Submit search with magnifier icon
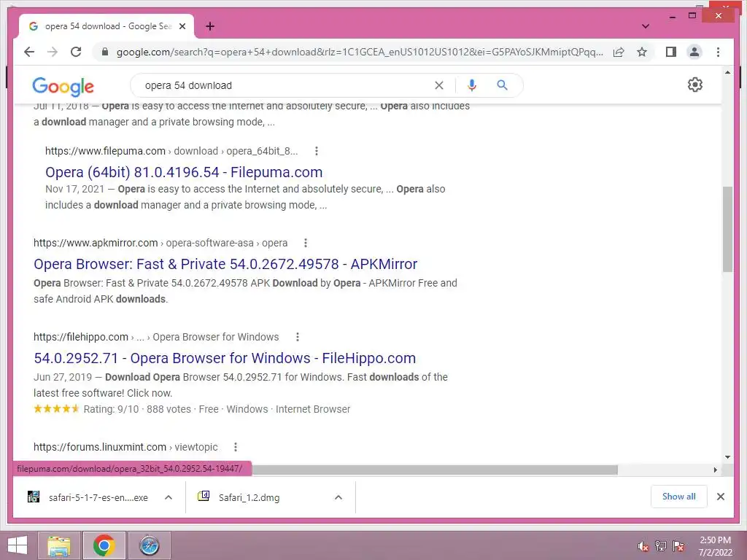The width and height of the screenshot is (747, 560). click(x=502, y=85)
